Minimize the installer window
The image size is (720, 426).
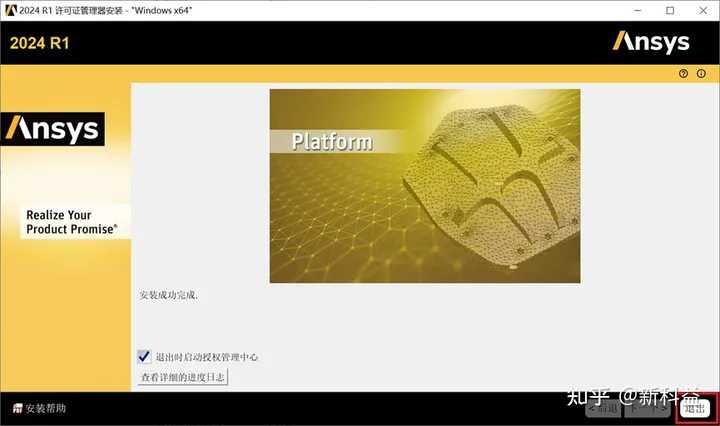638,11
